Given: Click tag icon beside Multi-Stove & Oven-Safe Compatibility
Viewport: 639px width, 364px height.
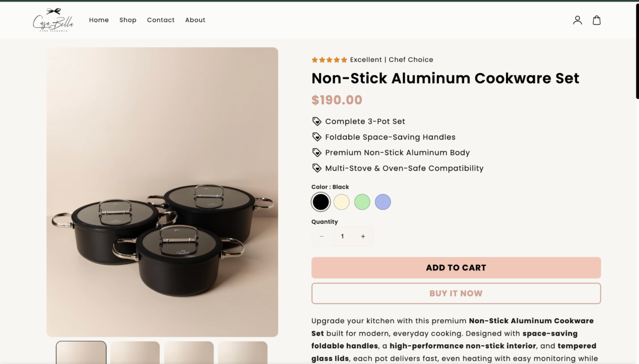Looking at the screenshot, I should coord(316,168).
